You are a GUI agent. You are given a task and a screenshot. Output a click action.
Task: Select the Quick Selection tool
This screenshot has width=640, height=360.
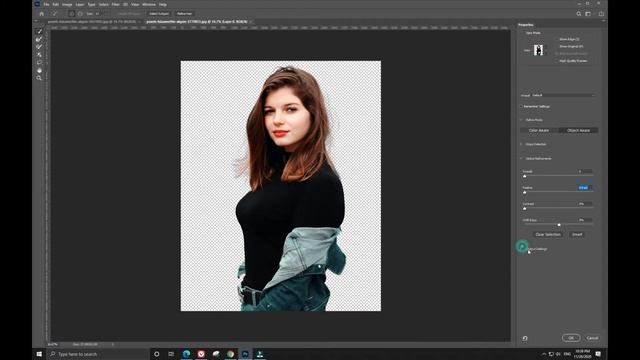(x=39, y=31)
